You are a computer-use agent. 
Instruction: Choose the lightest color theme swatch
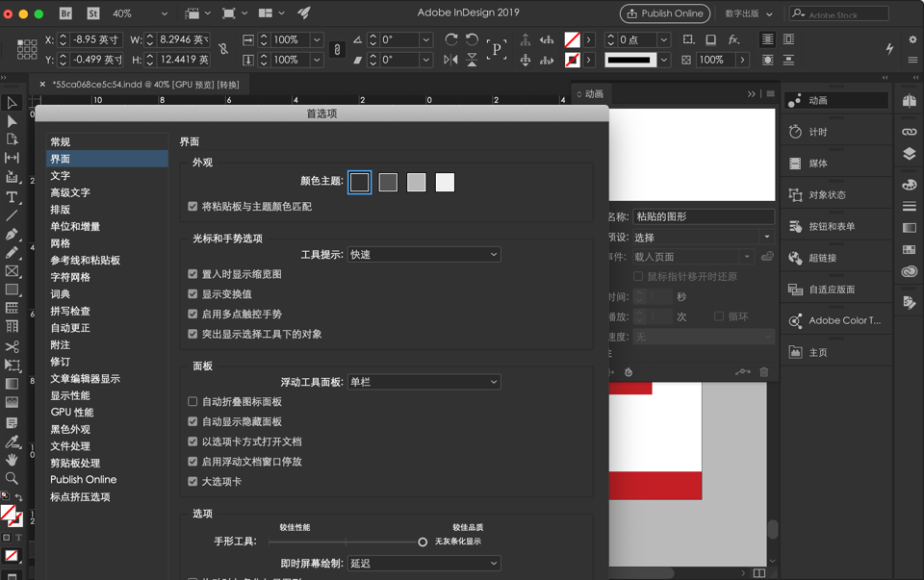point(445,182)
